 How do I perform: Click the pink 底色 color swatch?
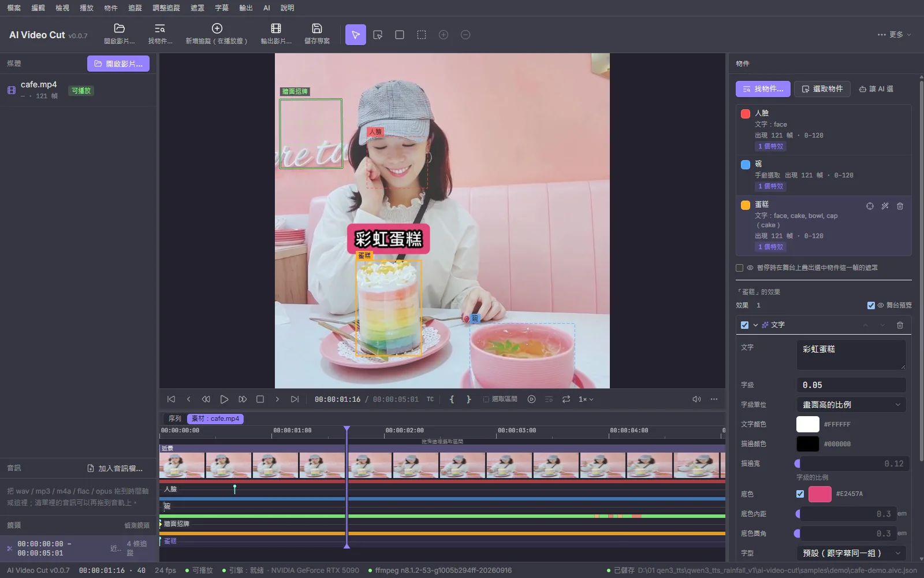[x=820, y=494]
